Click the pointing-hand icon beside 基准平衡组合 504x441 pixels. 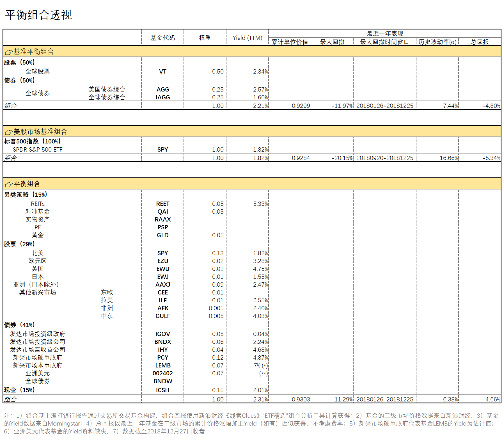[8, 52]
